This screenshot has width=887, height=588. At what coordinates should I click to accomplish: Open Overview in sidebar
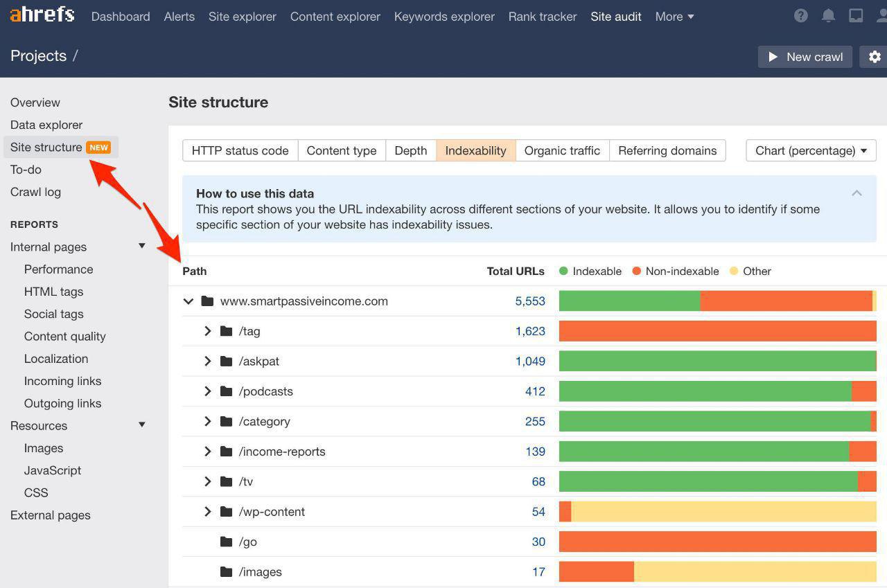tap(35, 103)
